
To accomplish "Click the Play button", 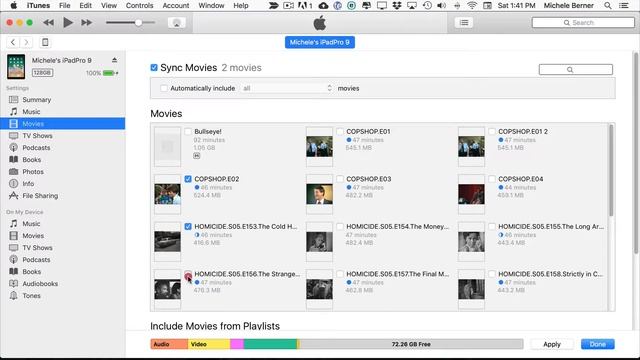I will click(x=68, y=22).
